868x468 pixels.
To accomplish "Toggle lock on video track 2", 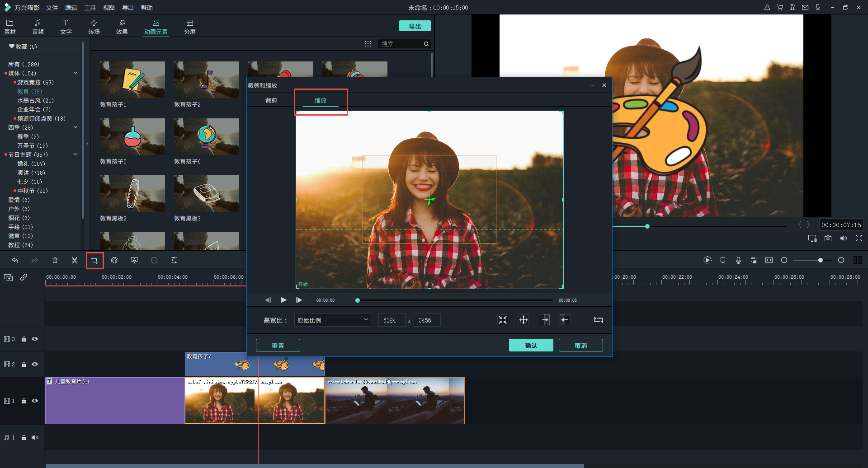I will [x=24, y=364].
